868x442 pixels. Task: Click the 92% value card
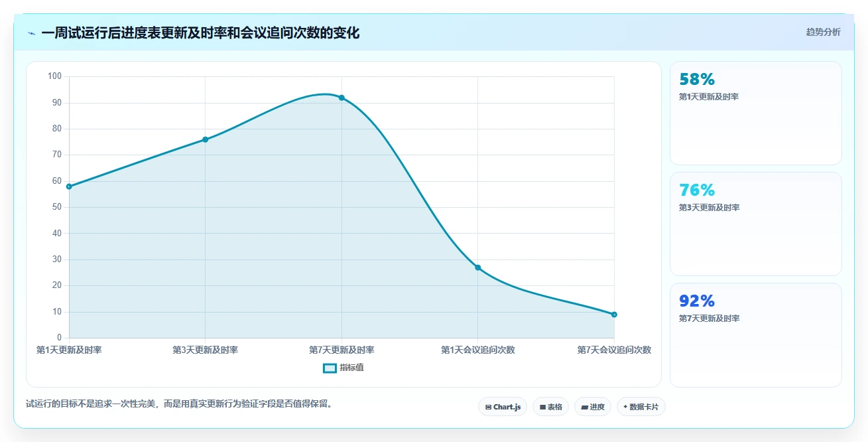(x=756, y=334)
